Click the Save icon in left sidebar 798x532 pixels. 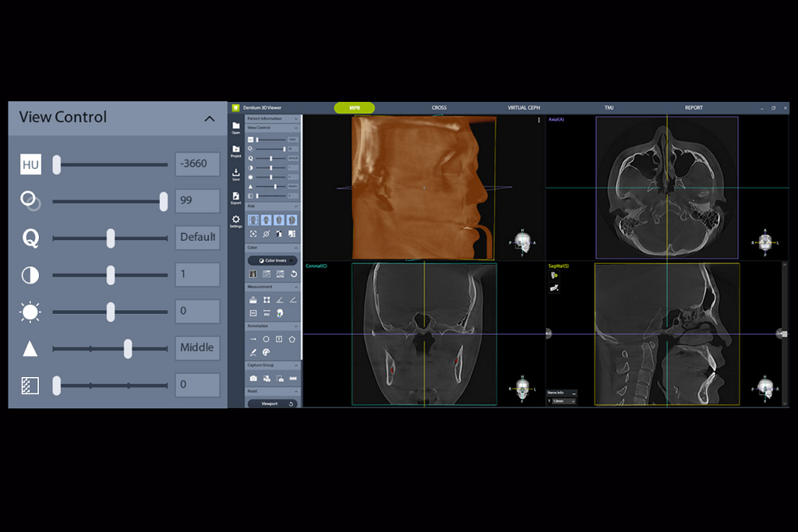click(x=235, y=173)
